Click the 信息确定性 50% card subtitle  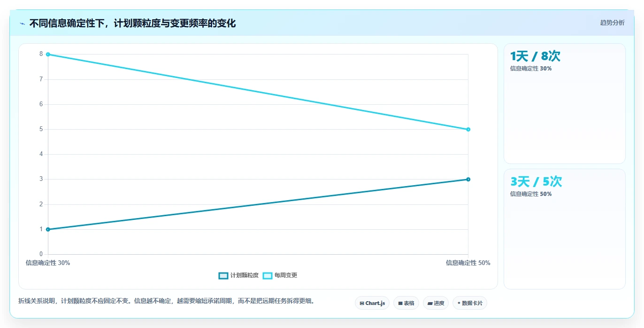[531, 194]
